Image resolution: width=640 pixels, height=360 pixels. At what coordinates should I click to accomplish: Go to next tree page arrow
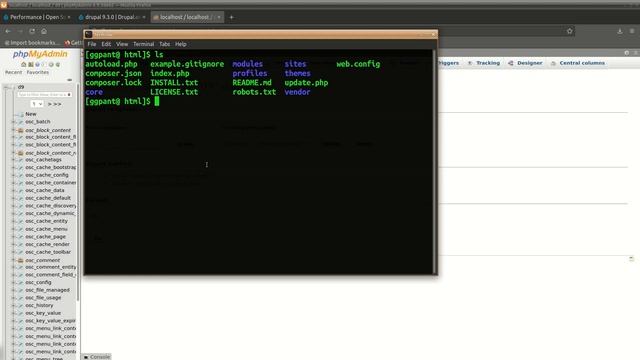50,104
